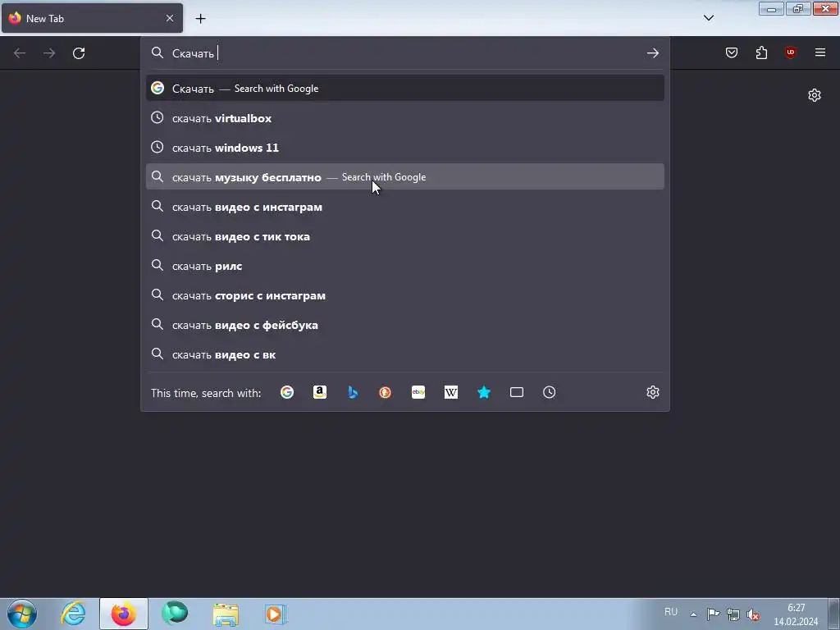840x630 pixels.
Task: Go forward using the forward arrow
Action: click(49, 53)
